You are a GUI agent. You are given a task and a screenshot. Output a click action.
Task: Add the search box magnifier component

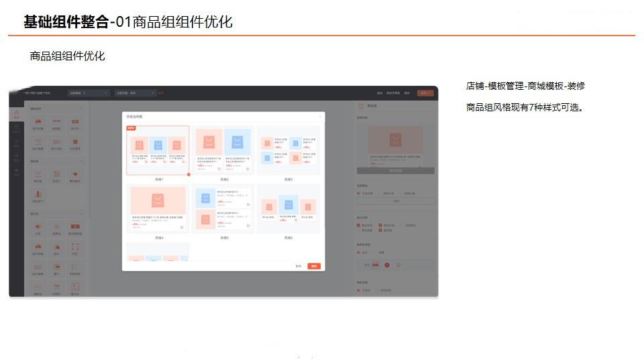point(56,229)
